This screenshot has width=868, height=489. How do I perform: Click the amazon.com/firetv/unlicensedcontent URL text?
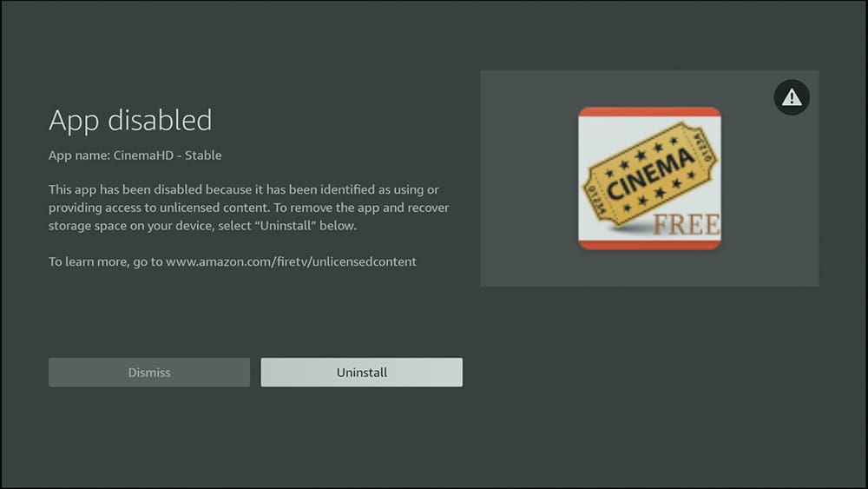[x=291, y=261]
